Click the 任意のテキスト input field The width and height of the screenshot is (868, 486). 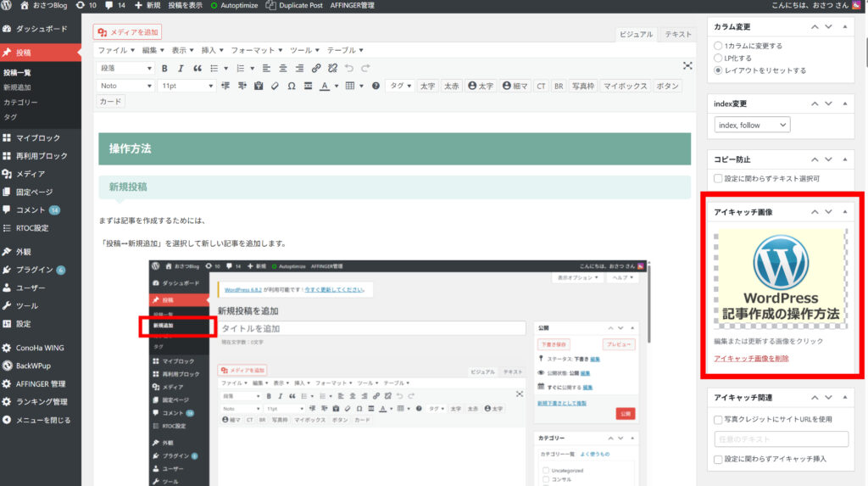[781, 439]
